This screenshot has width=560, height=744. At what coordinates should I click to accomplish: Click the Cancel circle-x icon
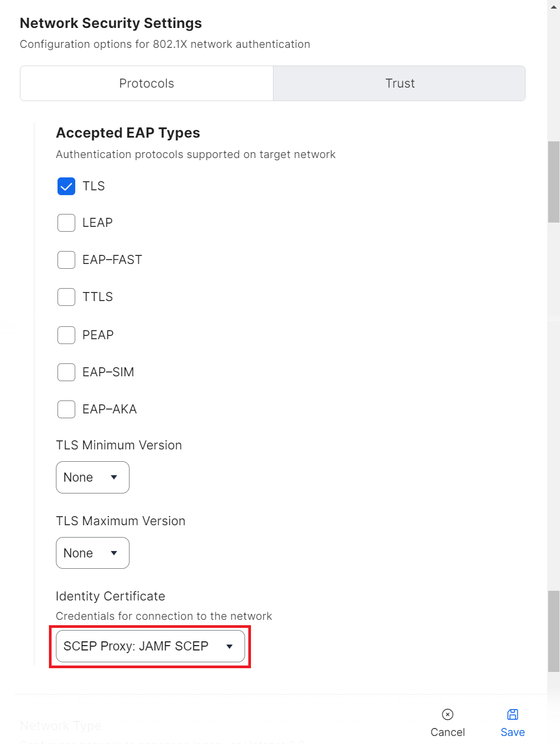[x=447, y=714]
